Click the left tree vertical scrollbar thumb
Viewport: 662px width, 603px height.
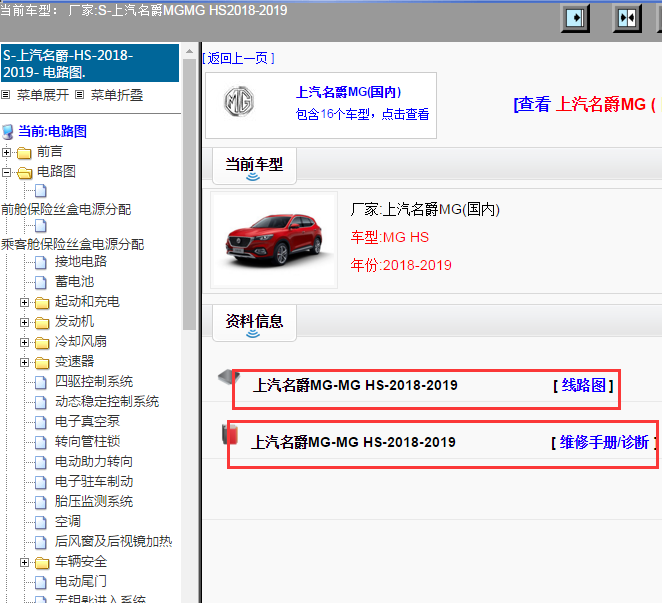(190, 194)
